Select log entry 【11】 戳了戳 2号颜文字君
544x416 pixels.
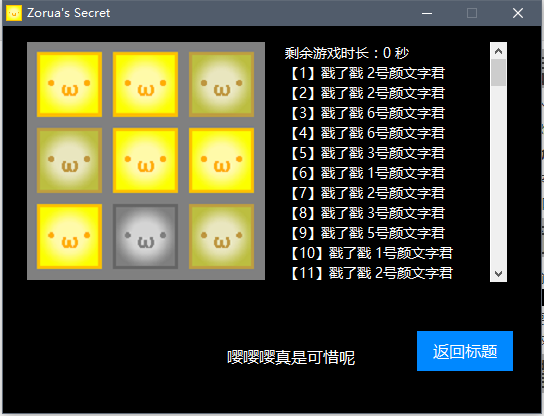(371, 273)
